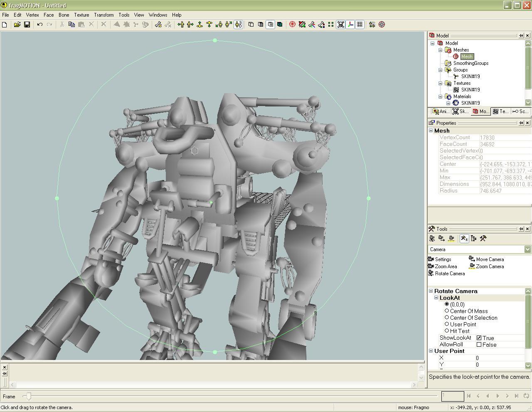This screenshot has height=412, width=532.
Task: Select the Center Of Mass look-at option
Action: click(448, 311)
